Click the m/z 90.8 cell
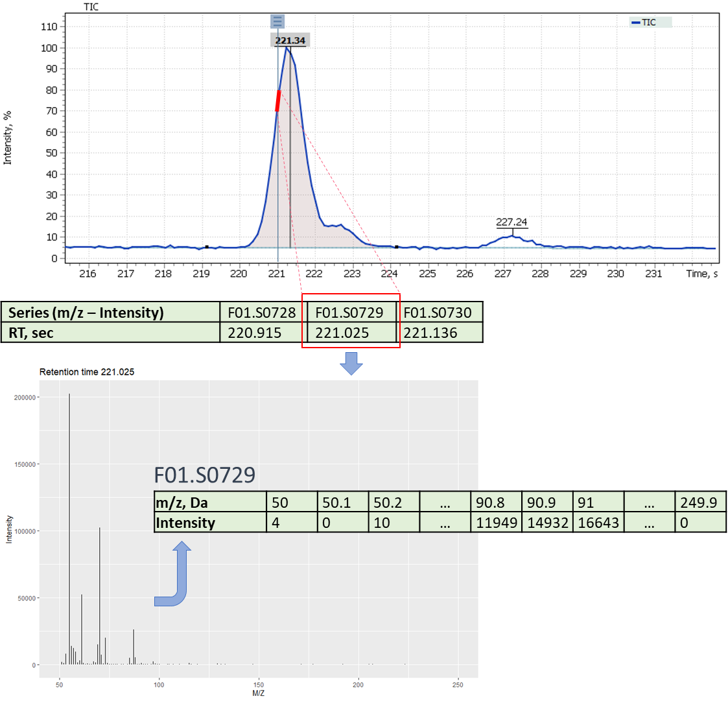Image resolution: width=728 pixels, height=701 pixels. point(496,502)
